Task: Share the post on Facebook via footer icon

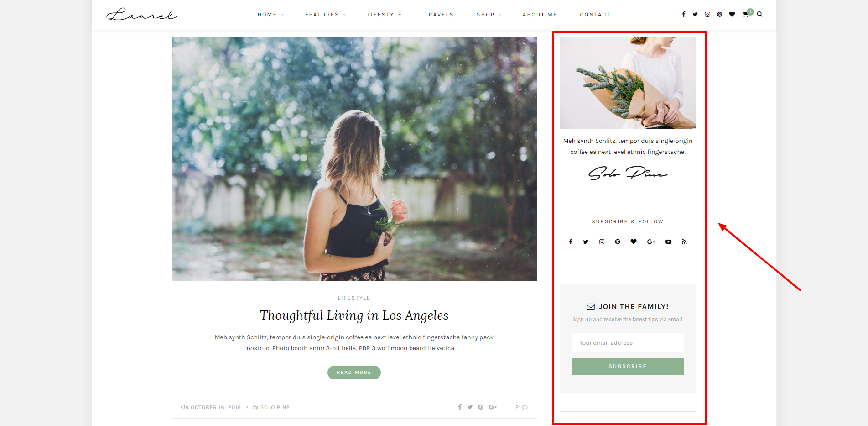Action: tap(460, 407)
